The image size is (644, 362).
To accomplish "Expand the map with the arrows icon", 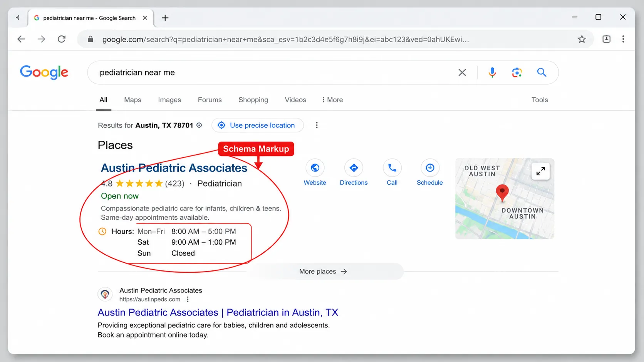I will coord(541,171).
